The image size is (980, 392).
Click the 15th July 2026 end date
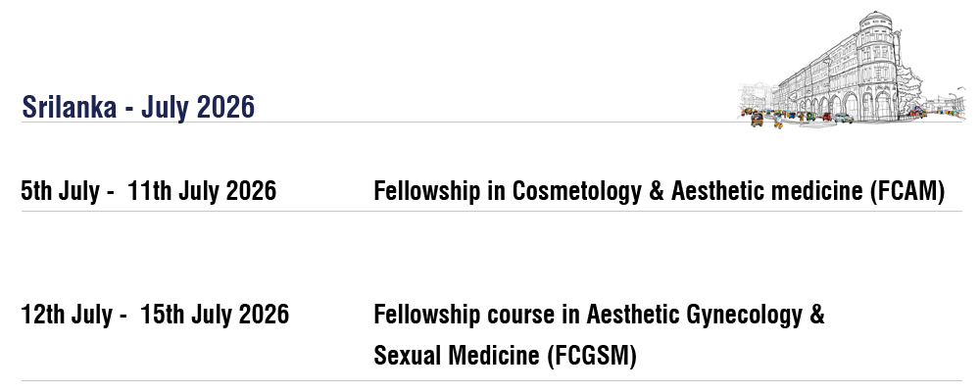click(x=214, y=315)
